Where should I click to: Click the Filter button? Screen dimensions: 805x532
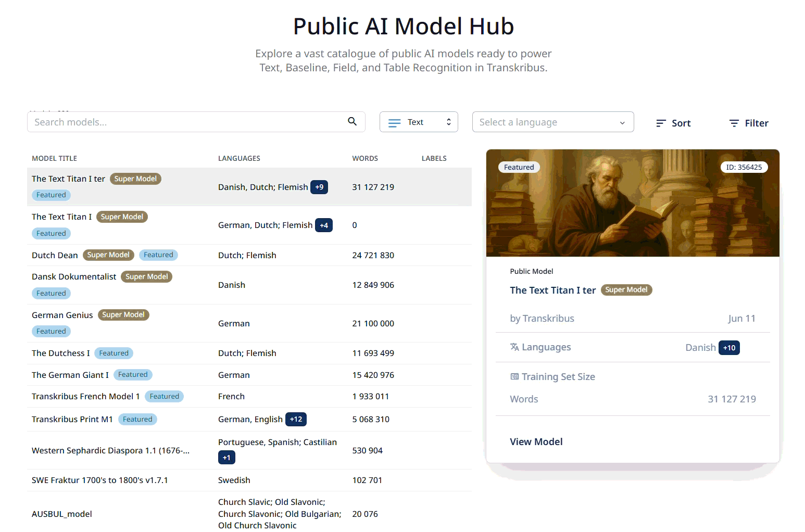click(x=748, y=123)
